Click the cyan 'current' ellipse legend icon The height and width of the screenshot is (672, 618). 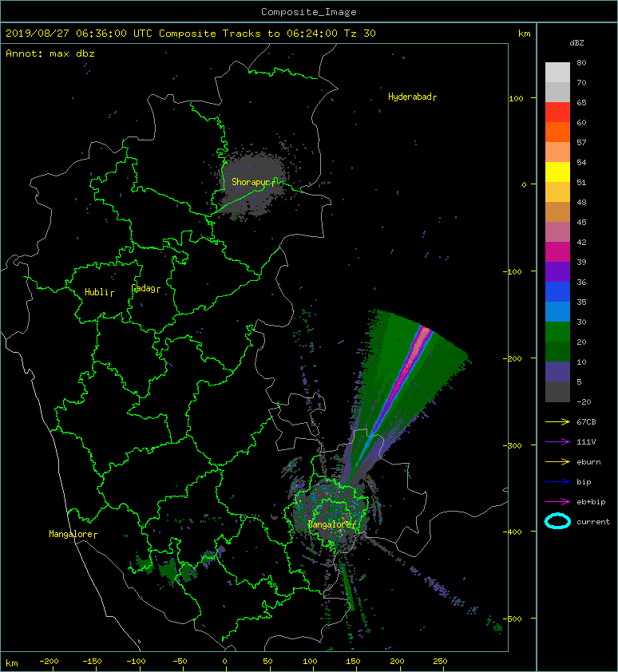tap(557, 521)
